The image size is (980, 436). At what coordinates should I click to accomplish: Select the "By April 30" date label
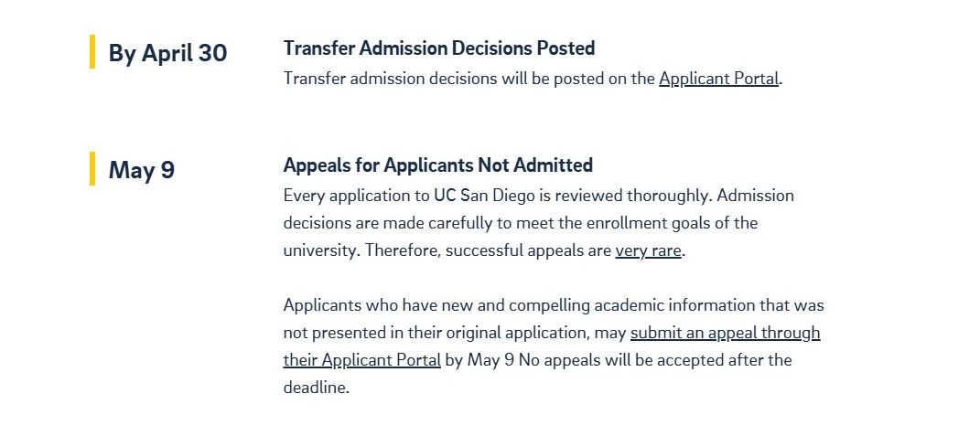167,53
